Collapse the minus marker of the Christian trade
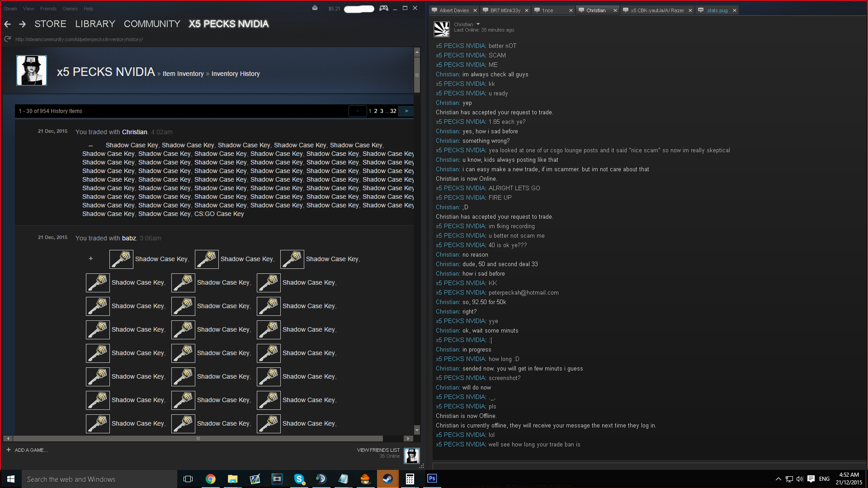Screen dimensions: 868x488 90,145
